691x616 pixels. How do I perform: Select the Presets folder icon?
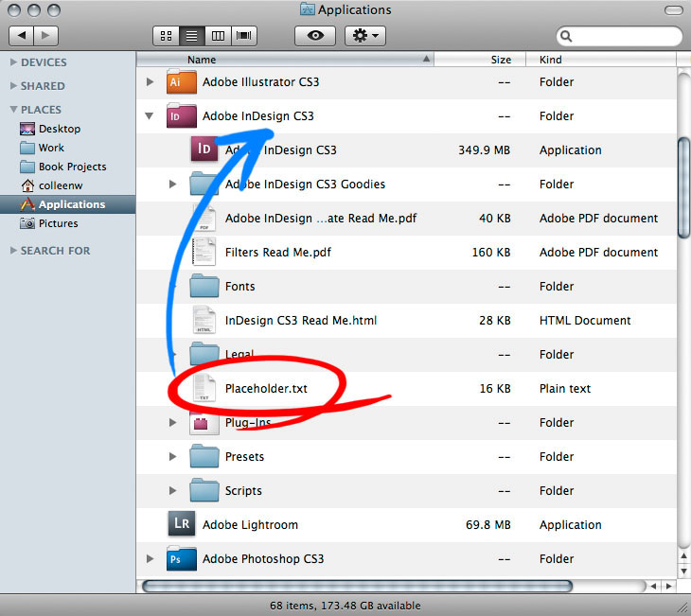tap(204, 456)
